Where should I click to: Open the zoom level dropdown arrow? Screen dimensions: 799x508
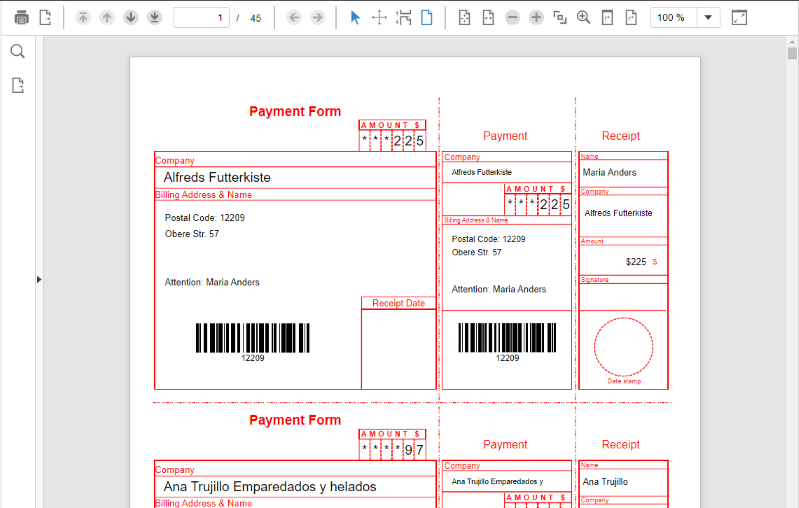(x=708, y=18)
